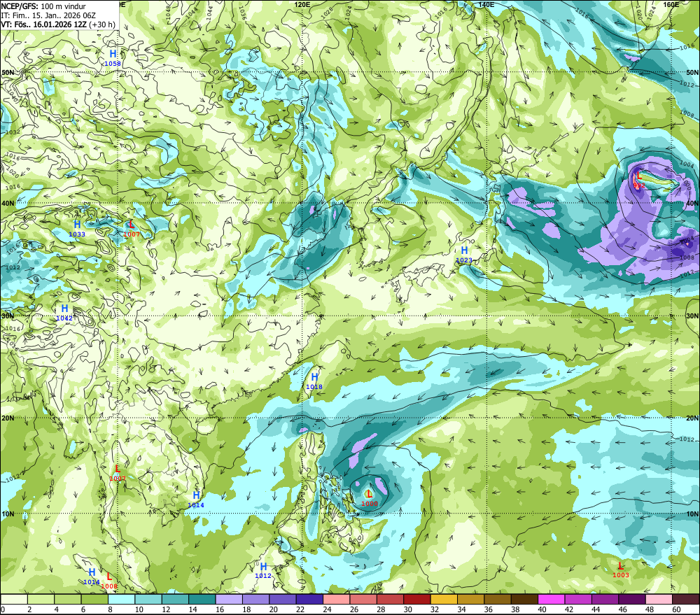Click the H 1014 marker next to L 1008
Image resolution: width=700 pixels, height=615 pixels.
(92, 577)
